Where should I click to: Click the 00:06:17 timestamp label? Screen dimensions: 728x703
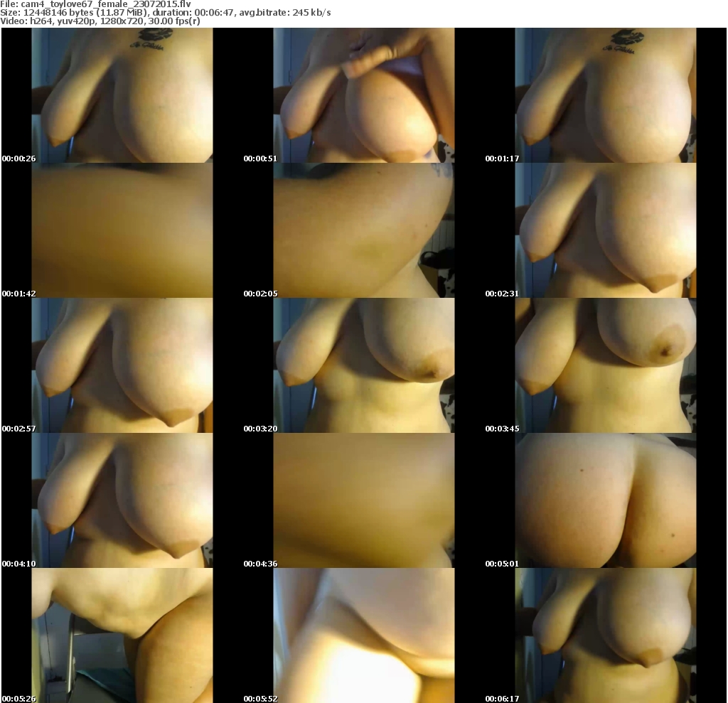502,699
